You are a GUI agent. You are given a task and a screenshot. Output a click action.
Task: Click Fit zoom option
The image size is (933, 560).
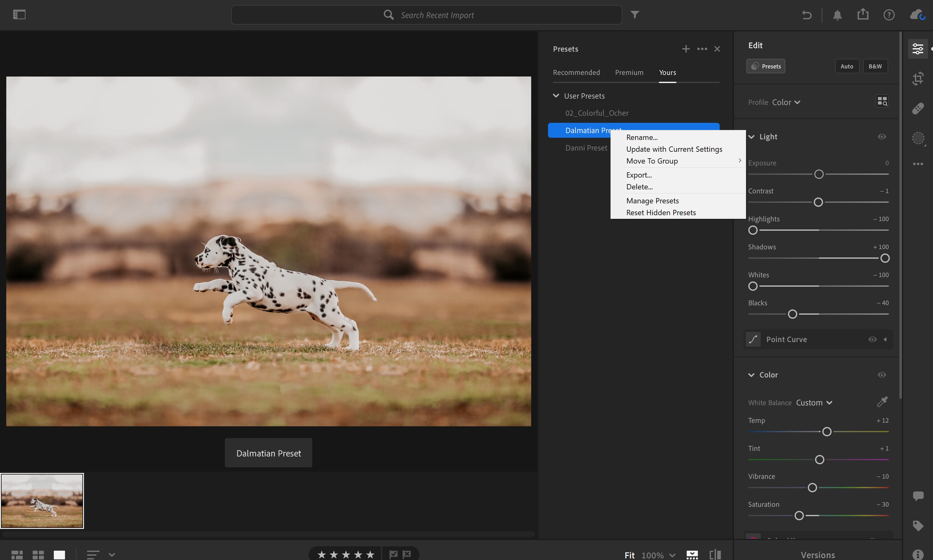click(629, 555)
